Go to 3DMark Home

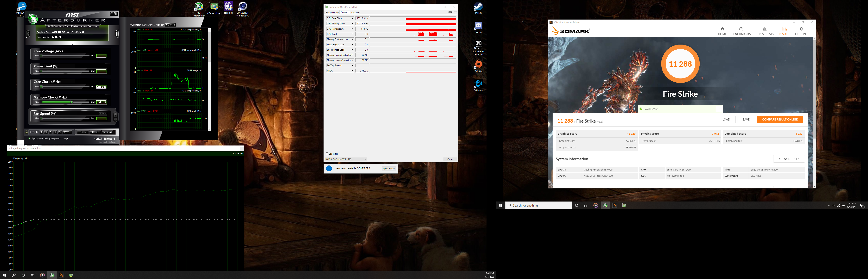(x=722, y=31)
